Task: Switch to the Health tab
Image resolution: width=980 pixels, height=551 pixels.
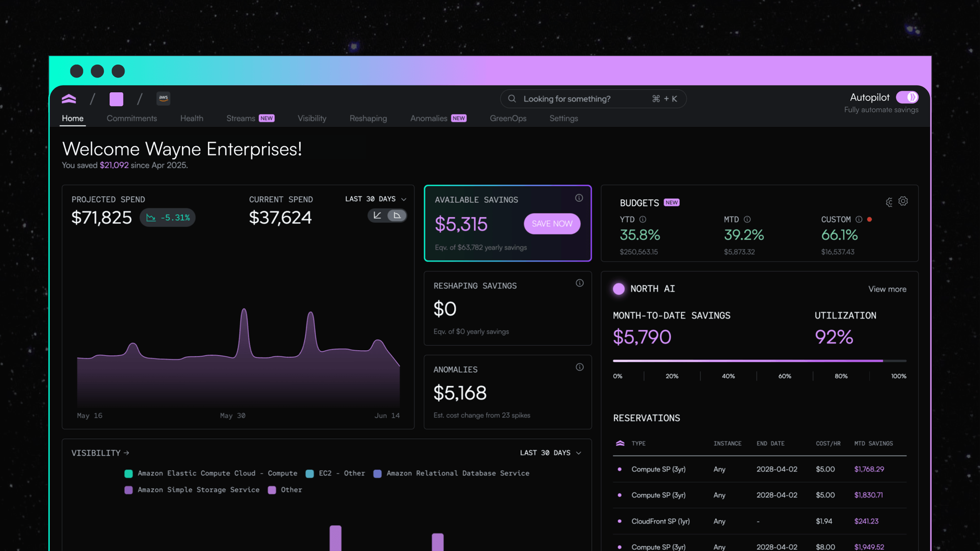Action: pos(192,118)
